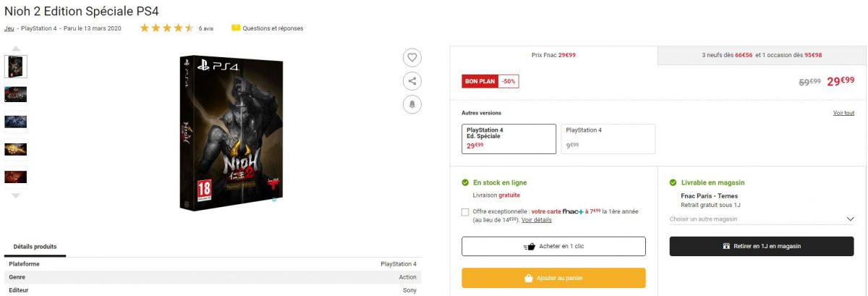This screenshot has height=296, width=868.
Task: Open Voir détails for the card offer
Action: tap(536, 220)
